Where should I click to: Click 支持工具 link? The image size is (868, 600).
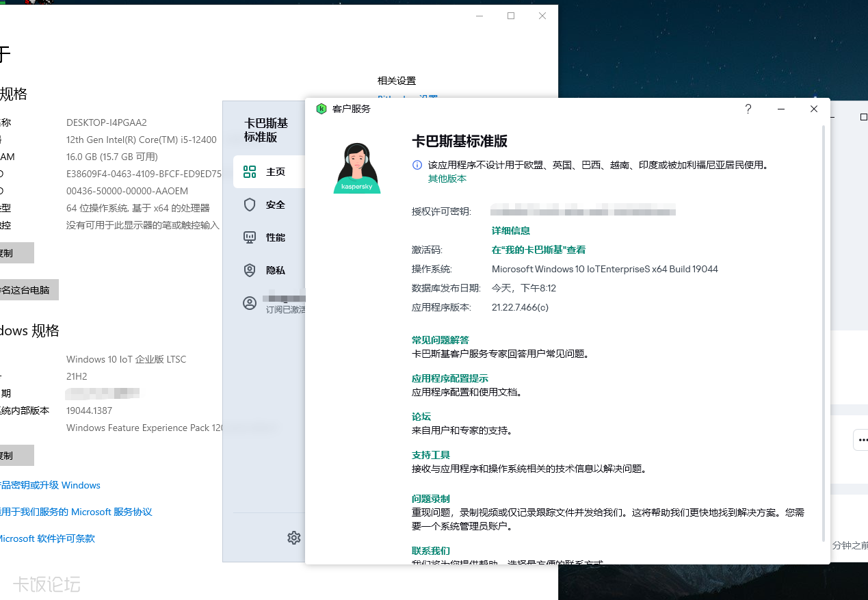pos(431,455)
